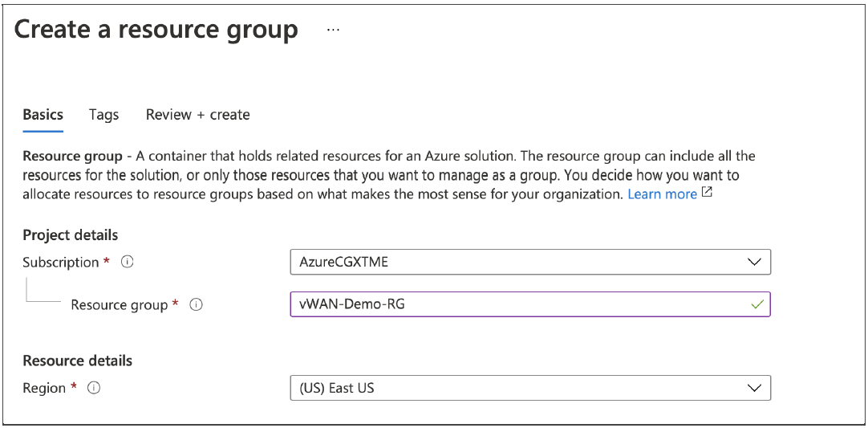Click the external link icon beside Learn more

[x=707, y=194]
